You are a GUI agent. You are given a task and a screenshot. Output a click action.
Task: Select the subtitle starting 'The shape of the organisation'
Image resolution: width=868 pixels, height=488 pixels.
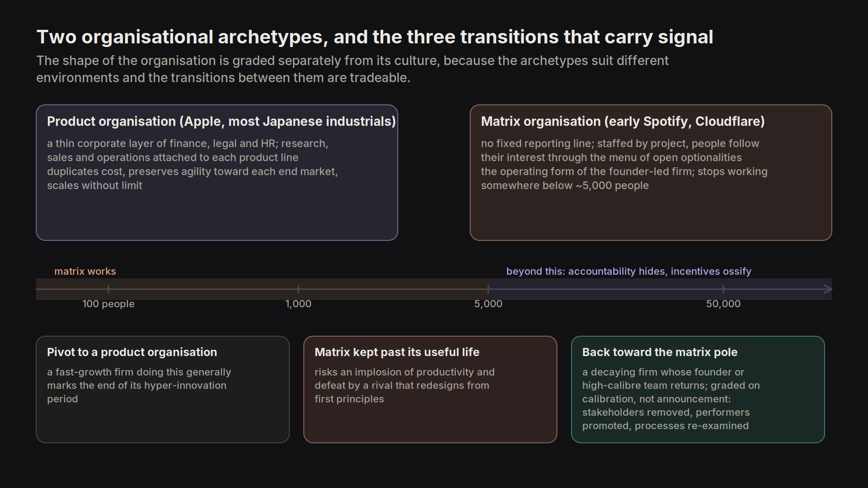[x=352, y=69]
